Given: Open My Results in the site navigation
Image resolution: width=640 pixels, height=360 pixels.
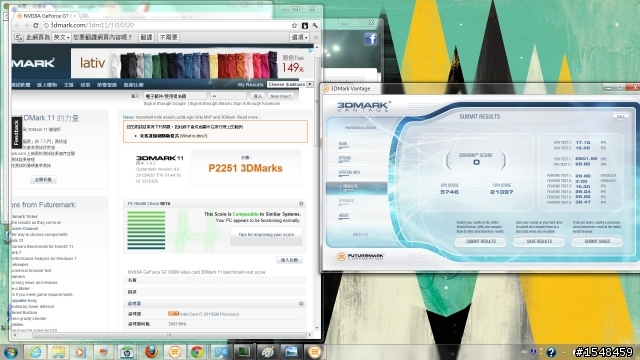Looking at the screenshot, I should (250, 84).
